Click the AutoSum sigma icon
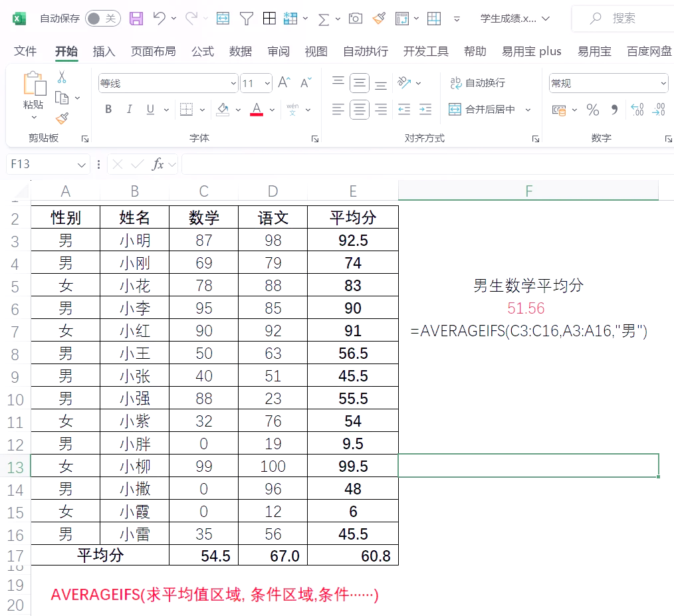674x616 pixels. 323,19
